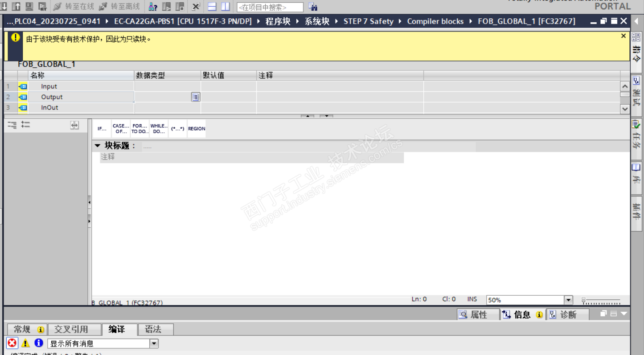644x355 pixels.
Task: Click the stop CPU icon
Action: pyautogui.click(x=180, y=7)
